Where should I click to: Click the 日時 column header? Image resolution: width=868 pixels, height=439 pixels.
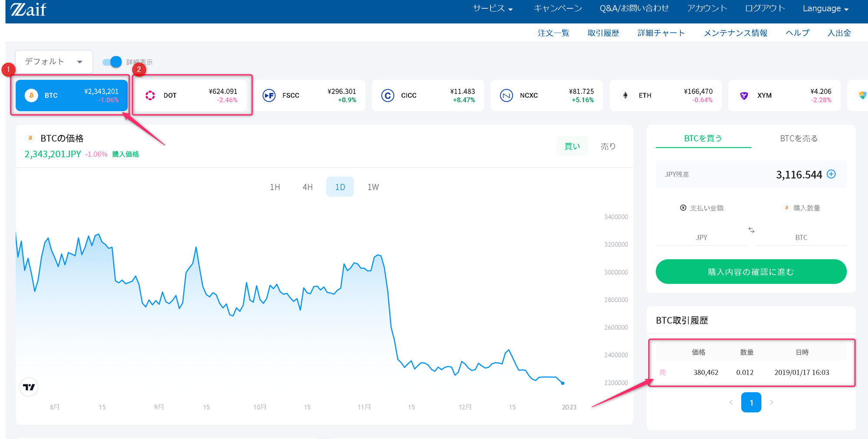[x=802, y=352]
